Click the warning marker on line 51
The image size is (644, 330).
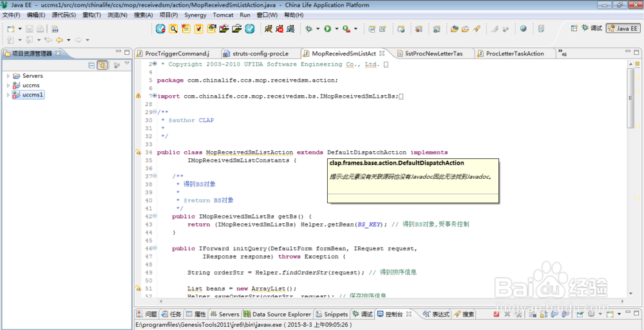coord(138,289)
